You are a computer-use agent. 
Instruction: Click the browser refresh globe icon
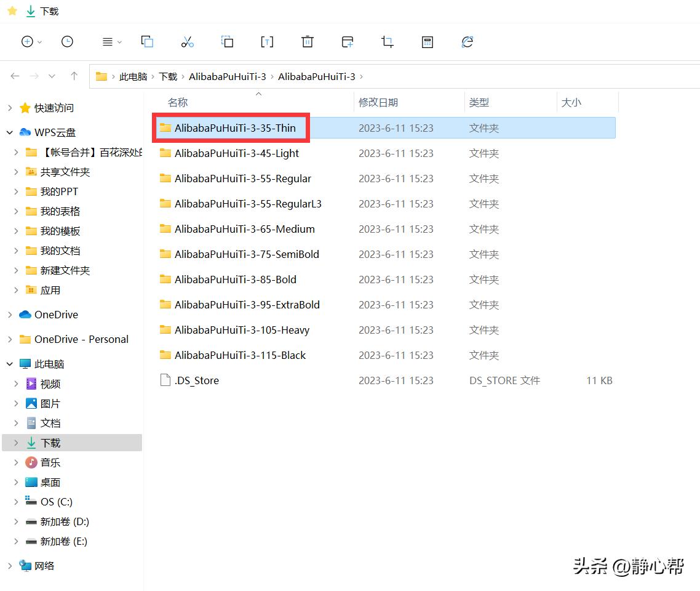click(x=467, y=42)
